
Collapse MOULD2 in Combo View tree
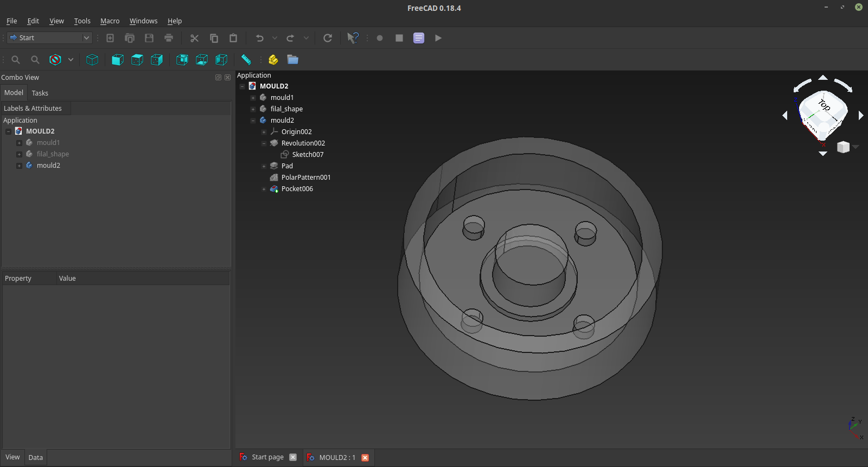point(8,131)
